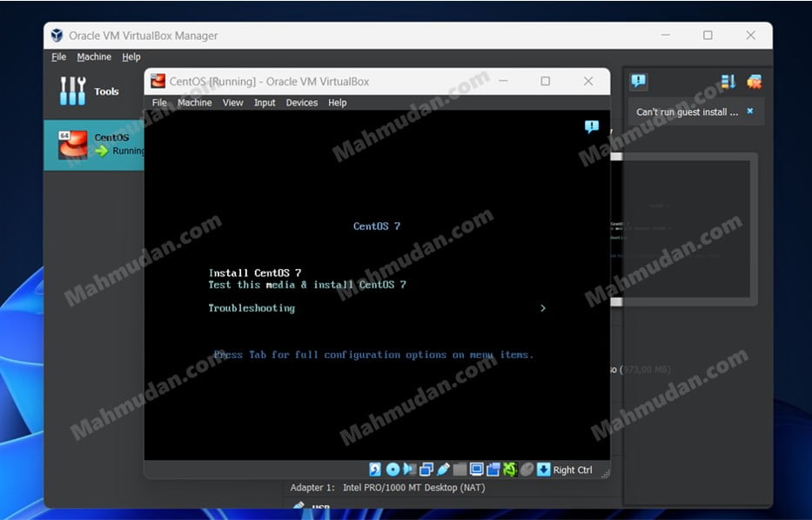This screenshot has height=520, width=812.
Task: Clear all notifications with the delete-all icon
Action: coord(754,82)
